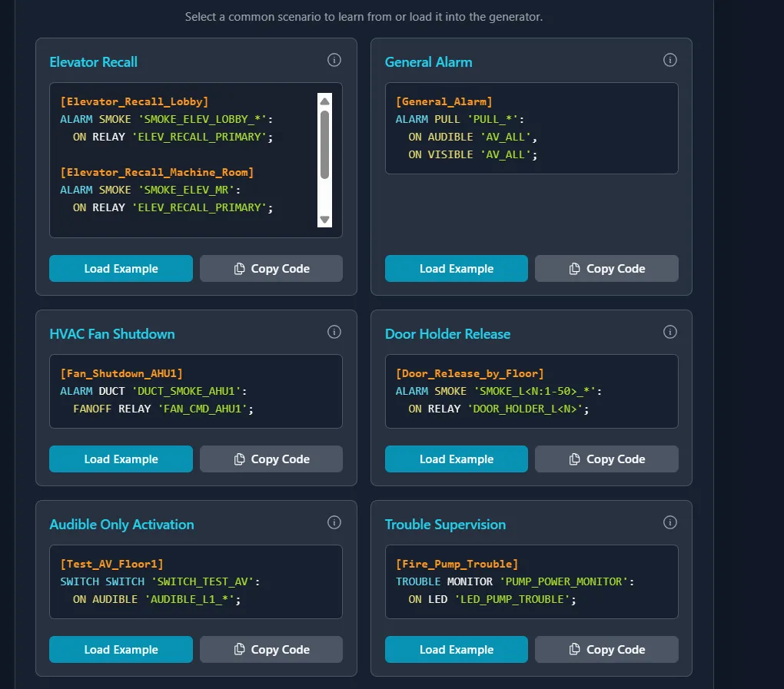The image size is (784, 689).
Task: Click 'AUDIBLE_L1_*' string in code
Action: (190, 599)
